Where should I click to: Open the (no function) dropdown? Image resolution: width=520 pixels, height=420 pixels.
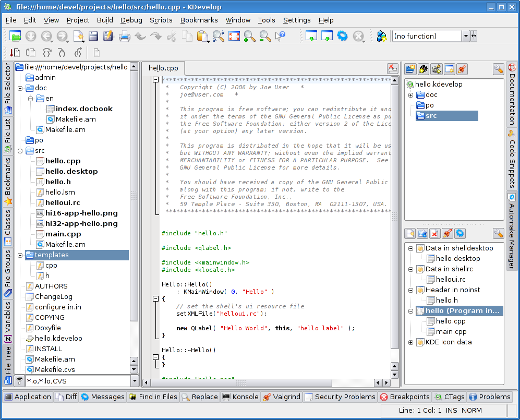pos(466,36)
